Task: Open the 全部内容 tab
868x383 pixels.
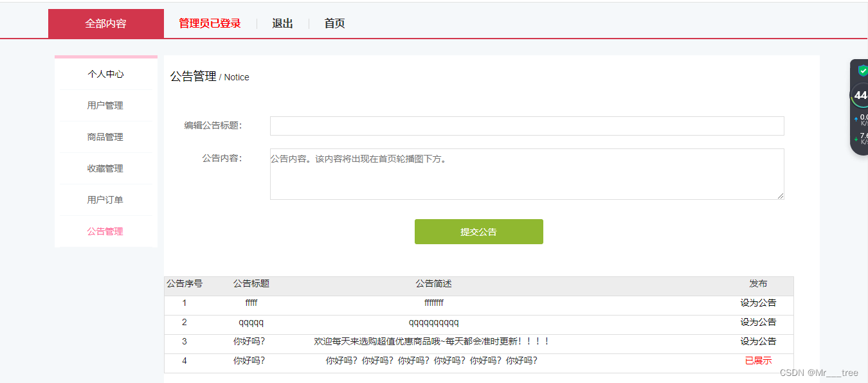Action: tap(106, 24)
